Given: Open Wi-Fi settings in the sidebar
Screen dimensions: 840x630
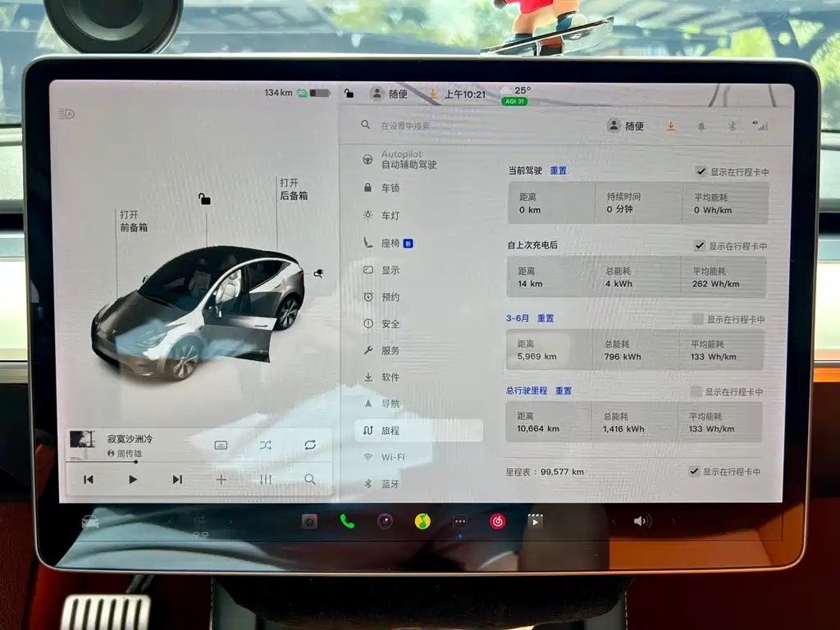Looking at the screenshot, I should tap(385, 457).
